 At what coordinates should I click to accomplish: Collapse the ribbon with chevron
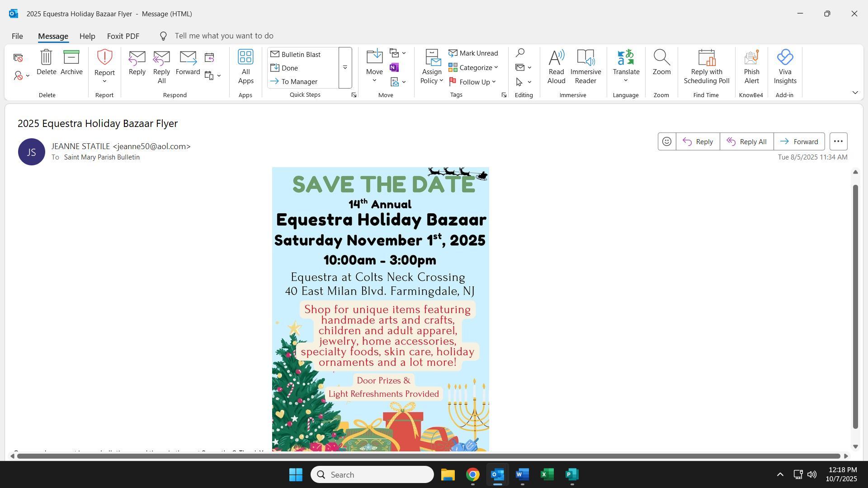(855, 93)
